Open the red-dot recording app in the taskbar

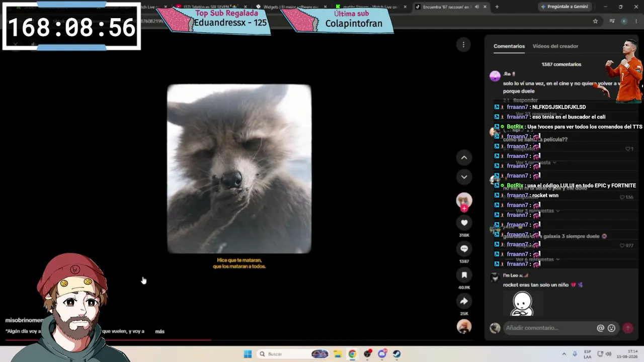pos(367,354)
